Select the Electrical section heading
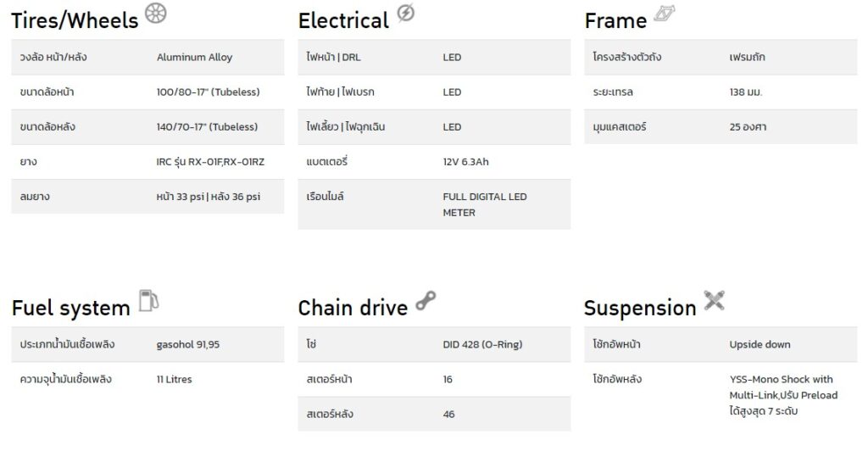868x451 pixels. tap(343, 21)
